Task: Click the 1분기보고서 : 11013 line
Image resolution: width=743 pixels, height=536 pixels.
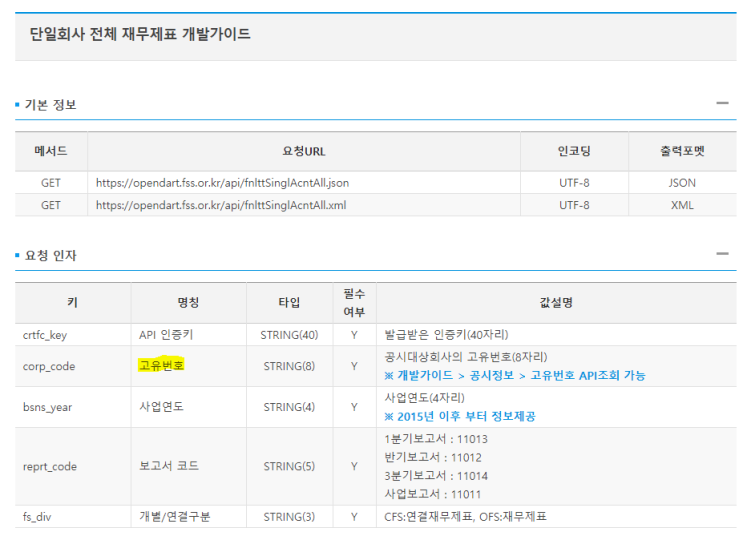Action: pyautogui.click(x=436, y=439)
